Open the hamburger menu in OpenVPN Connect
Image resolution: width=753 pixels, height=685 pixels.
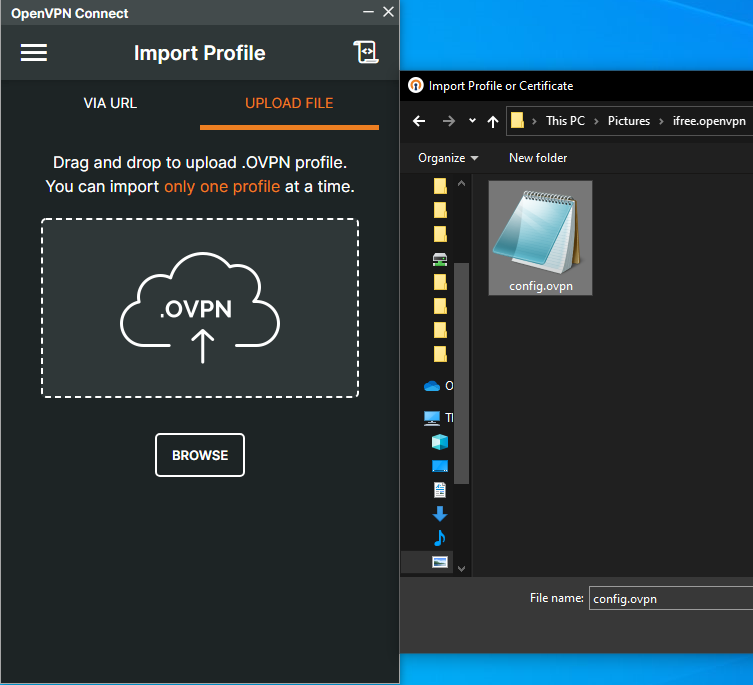point(34,53)
